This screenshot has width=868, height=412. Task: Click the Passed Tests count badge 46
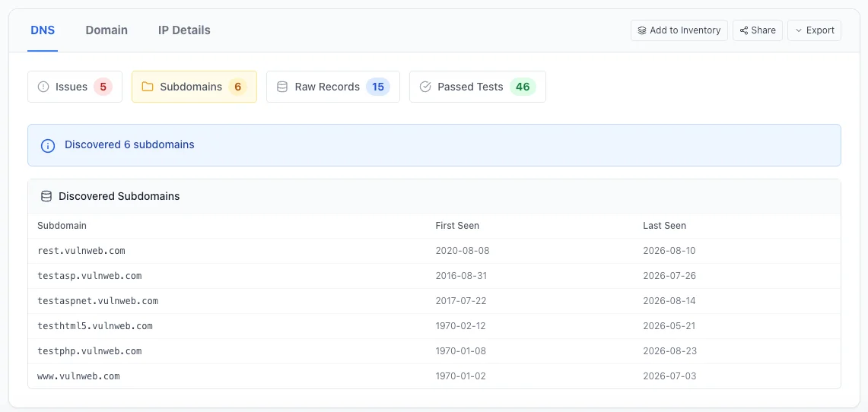(x=523, y=87)
